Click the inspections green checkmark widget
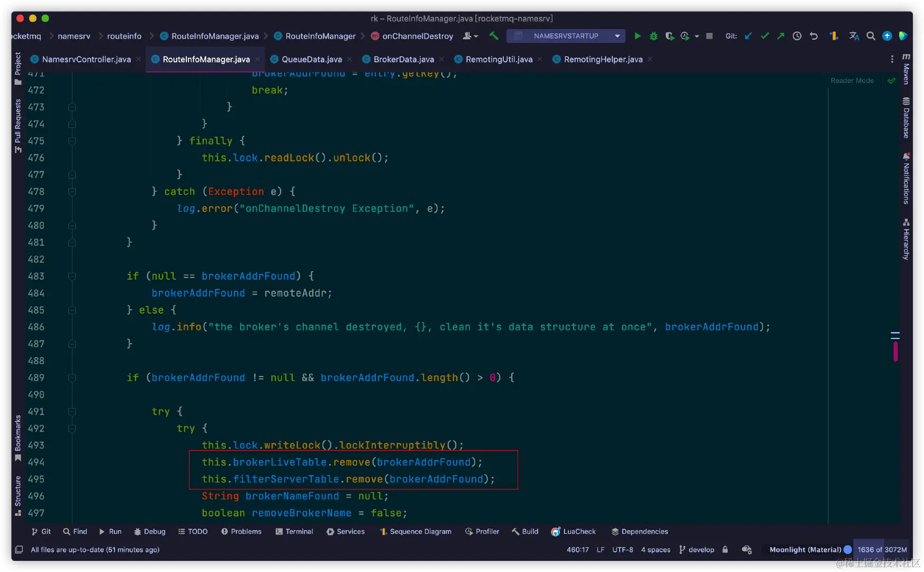The image size is (924, 572). [x=892, y=81]
